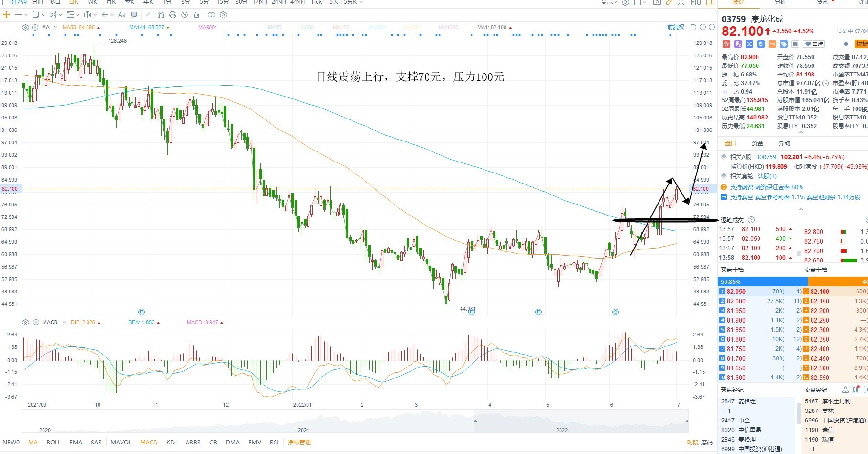Image resolution: width=868 pixels, height=454 pixels.
Task: Toggle the pencil drawing tools icon
Action: (x=669, y=2)
